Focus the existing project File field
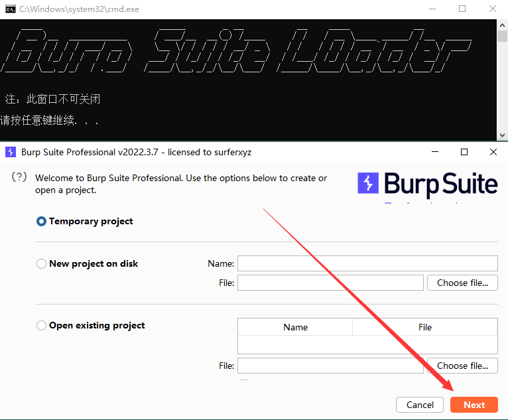The width and height of the screenshot is (508, 420). pyautogui.click(x=330, y=366)
